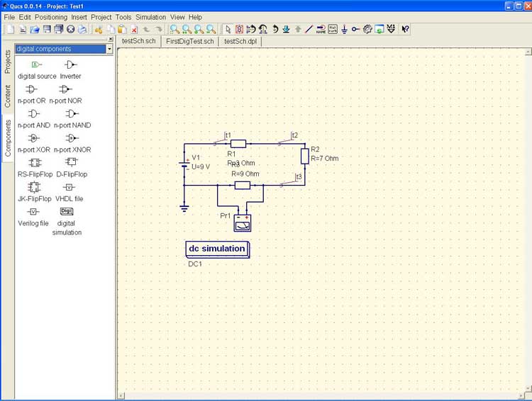Click the vertical scrollbar's up arrow
Screen dimensions: 532x401
[x=528, y=52]
